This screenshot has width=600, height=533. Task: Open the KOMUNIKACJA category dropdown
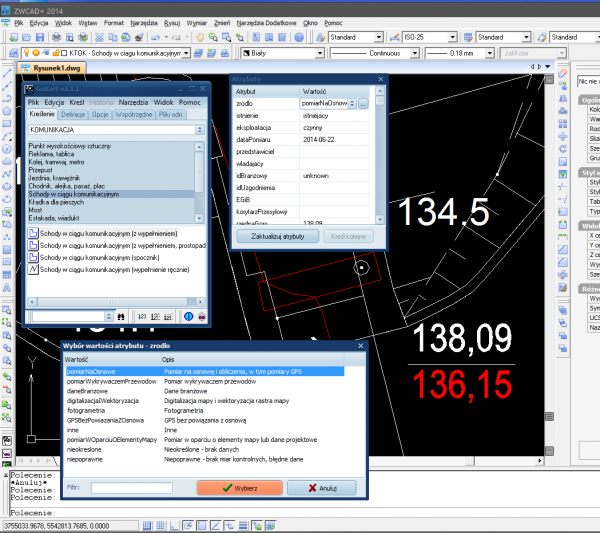click(x=200, y=130)
